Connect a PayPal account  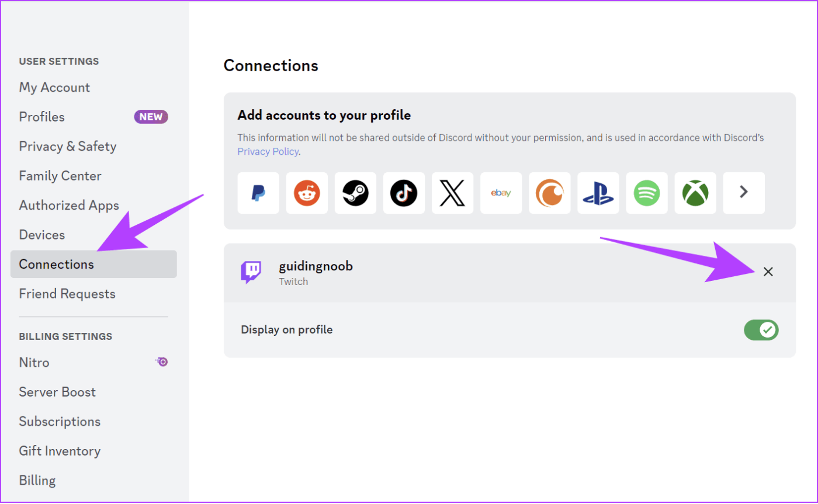(x=258, y=193)
